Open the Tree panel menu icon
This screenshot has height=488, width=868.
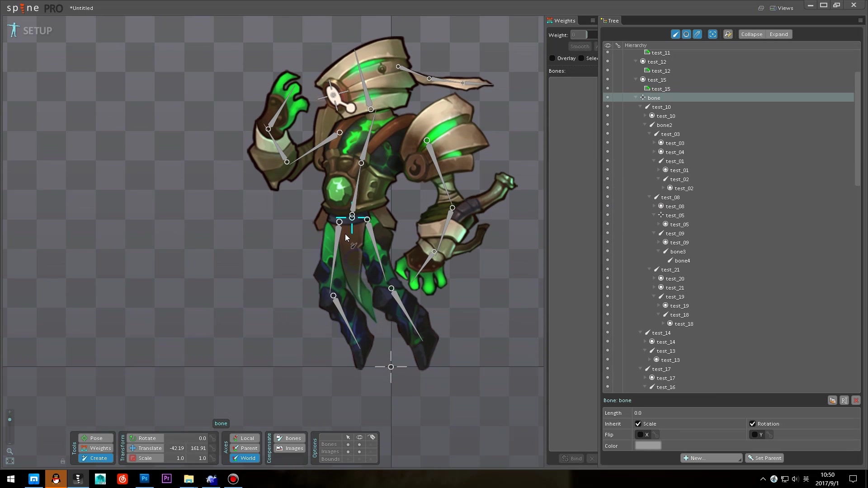pyautogui.click(x=860, y=21)
